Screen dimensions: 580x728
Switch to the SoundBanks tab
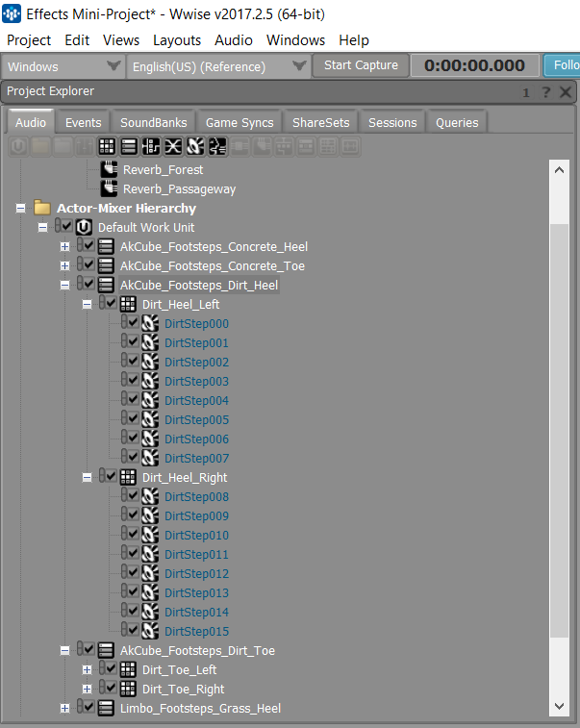154,122
